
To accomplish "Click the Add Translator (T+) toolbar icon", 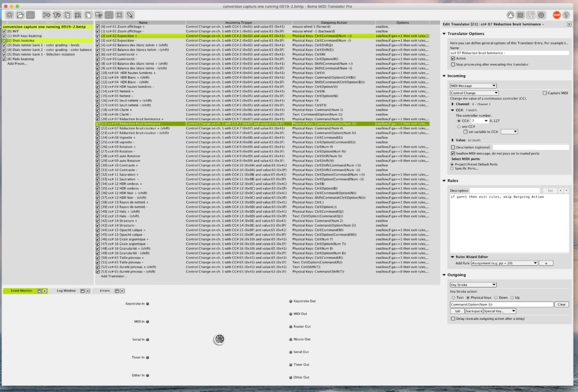I will tap(57, 15).
